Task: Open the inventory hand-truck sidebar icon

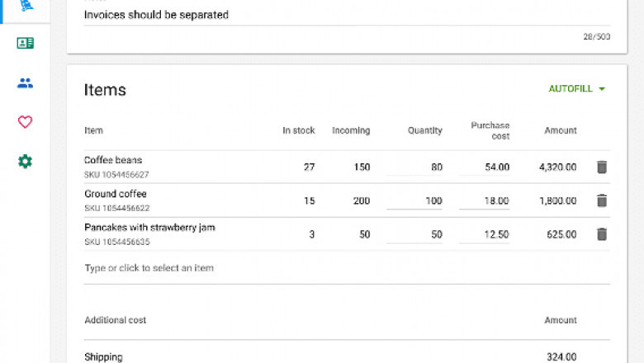Action: pos(25,5)
